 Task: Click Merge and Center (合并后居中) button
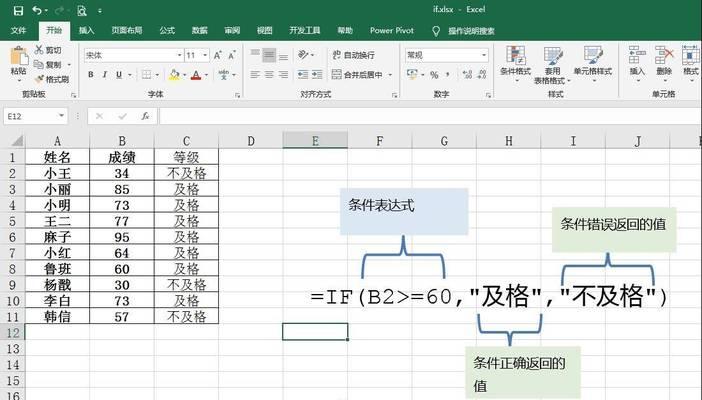[357, 75]
